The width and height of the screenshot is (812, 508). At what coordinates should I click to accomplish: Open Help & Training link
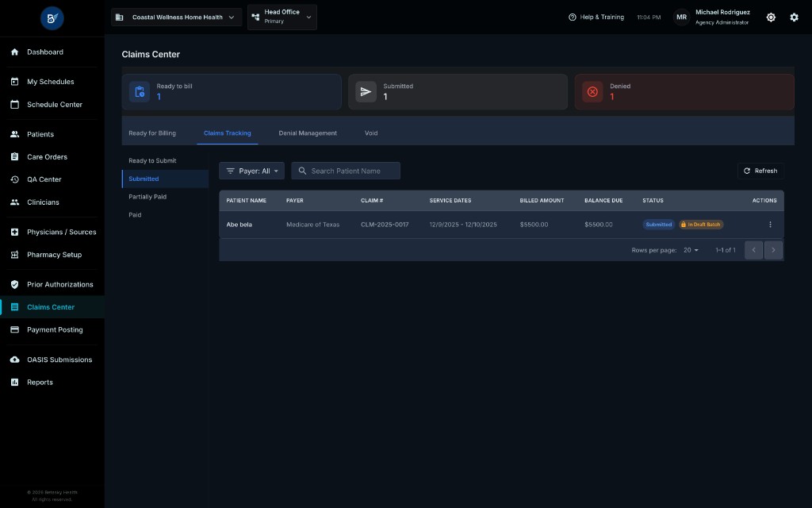tap(596, 17)
